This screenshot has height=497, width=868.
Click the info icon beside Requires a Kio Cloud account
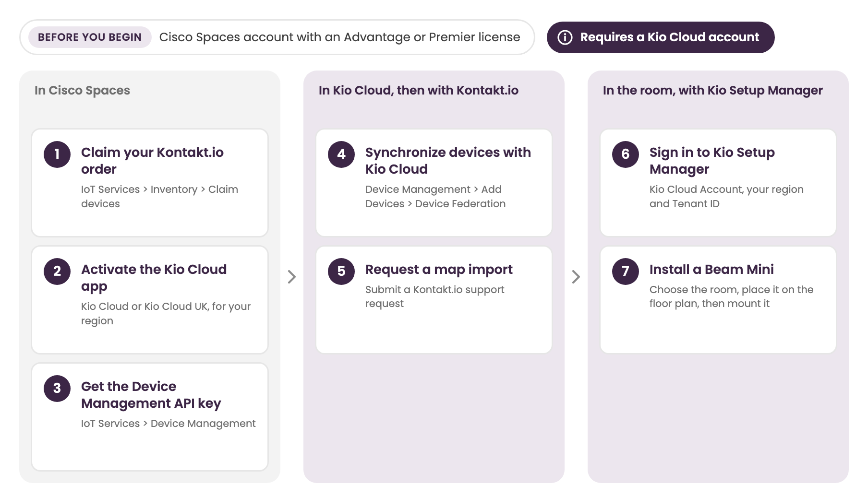(x=565, y=37)
